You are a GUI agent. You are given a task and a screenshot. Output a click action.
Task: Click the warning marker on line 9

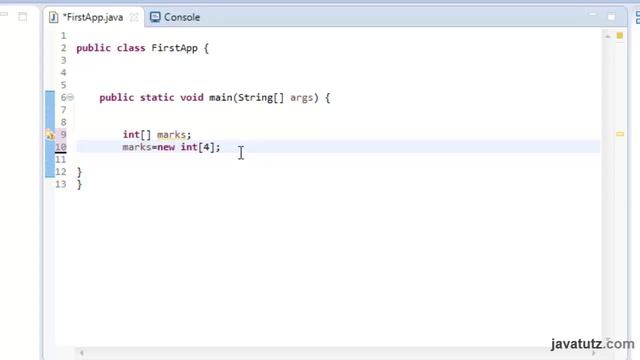pos(50,134)
